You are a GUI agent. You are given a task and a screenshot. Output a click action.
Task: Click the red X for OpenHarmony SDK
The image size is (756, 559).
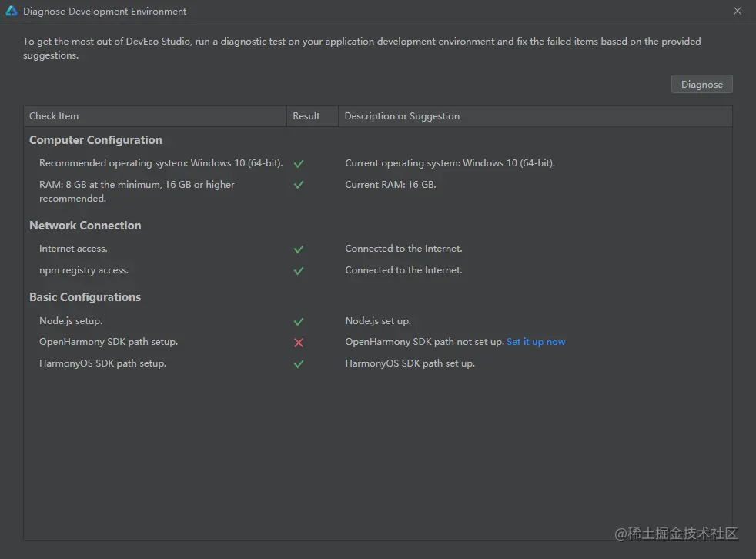tap(299, 343)
